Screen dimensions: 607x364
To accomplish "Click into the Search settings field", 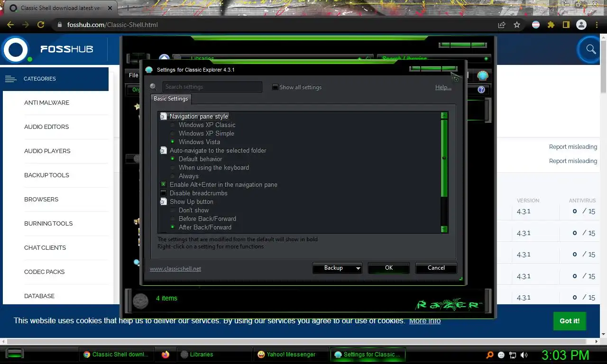I will pyautogui.click(x=212, y=87).
